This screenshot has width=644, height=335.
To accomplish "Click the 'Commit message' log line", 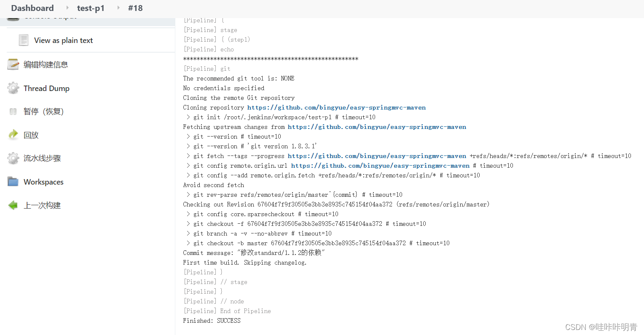I will coord(254,253).
